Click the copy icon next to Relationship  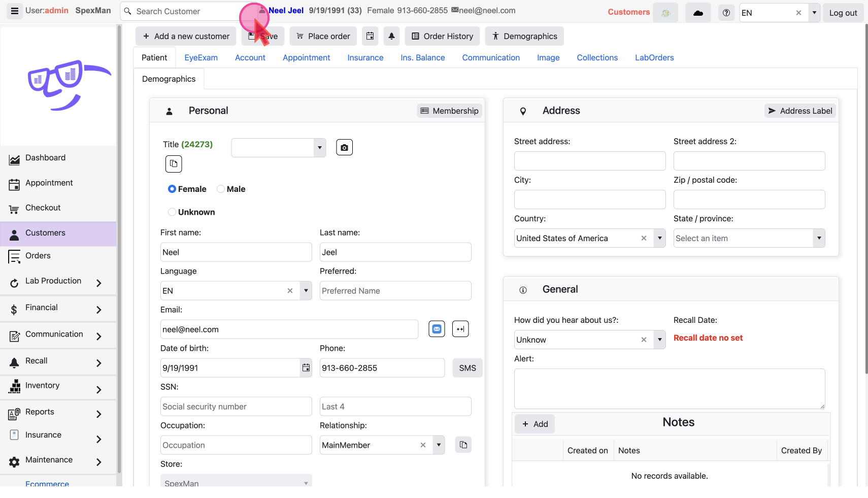pyautogui.click(x=463, y=445)
